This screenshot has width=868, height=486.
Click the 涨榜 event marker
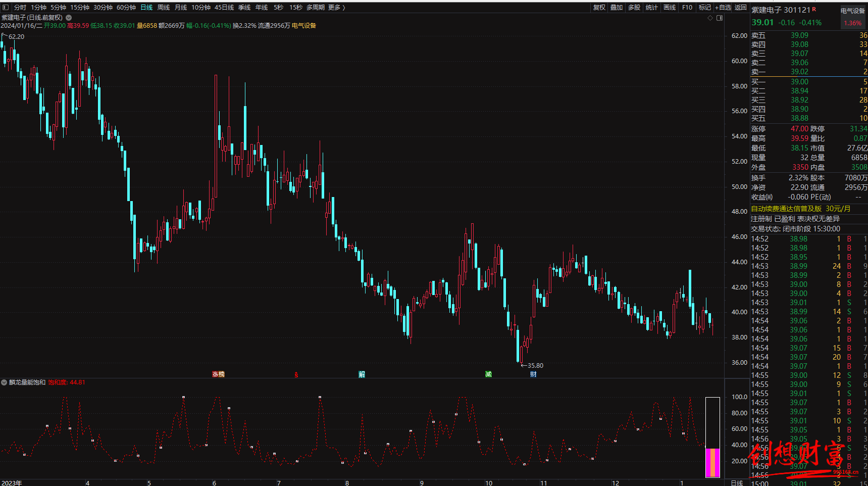coord(218,374)
